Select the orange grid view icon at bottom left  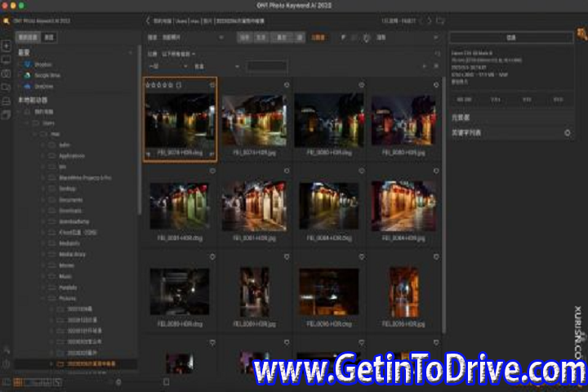tap(17, 383)
